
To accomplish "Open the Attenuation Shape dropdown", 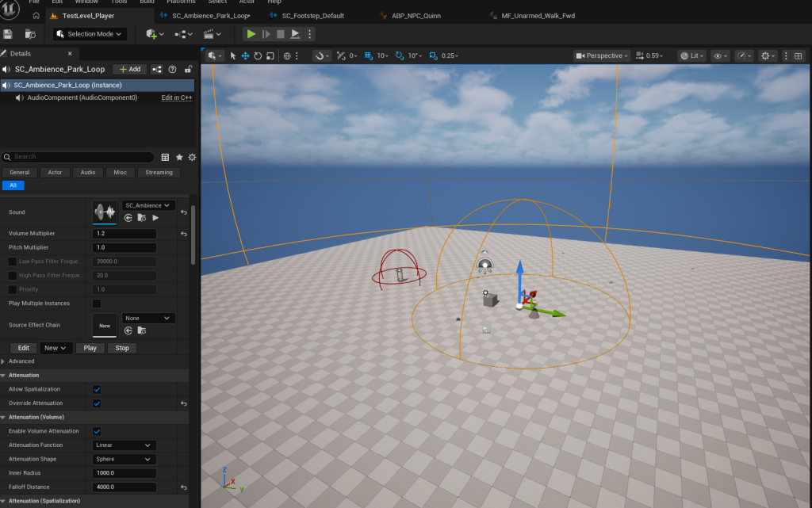I will click(x=124, y=459).
